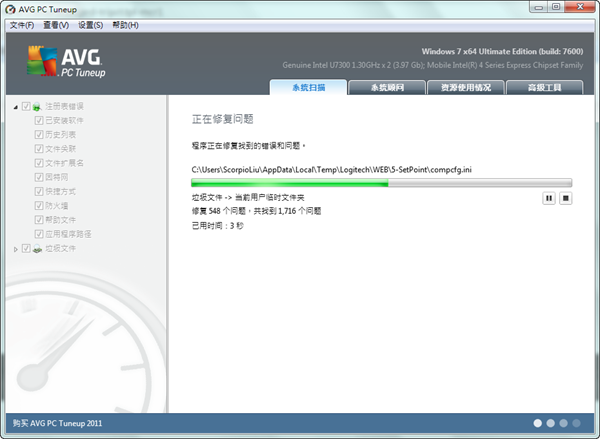Uncheck the 文件关联 checkbox
This screenshot has height=439, width=600.
(x=39, y=149)
